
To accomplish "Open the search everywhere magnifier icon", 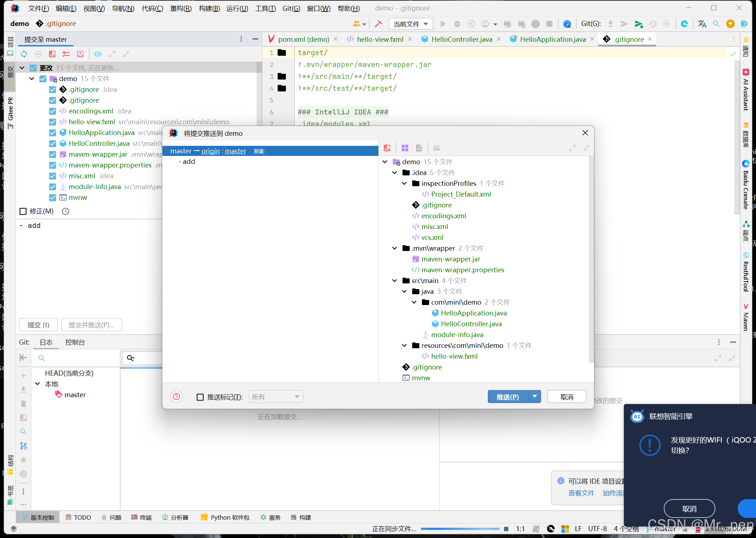I will point(716,24).
